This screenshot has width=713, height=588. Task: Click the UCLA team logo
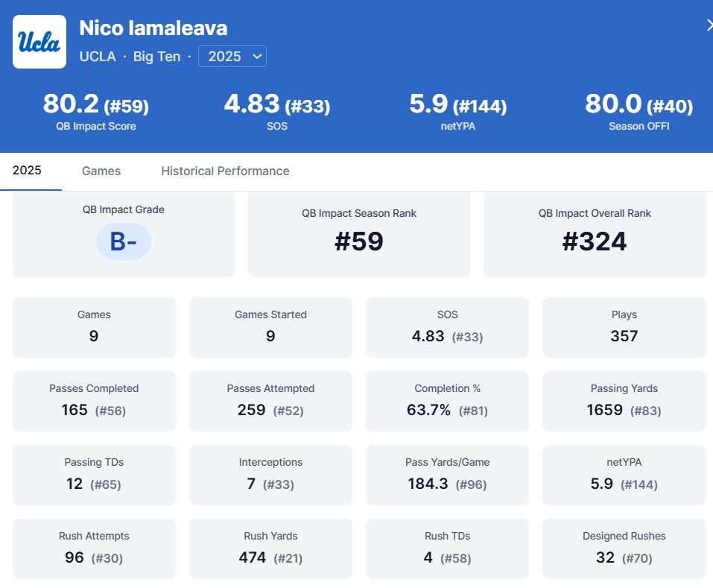pos(39,42)
